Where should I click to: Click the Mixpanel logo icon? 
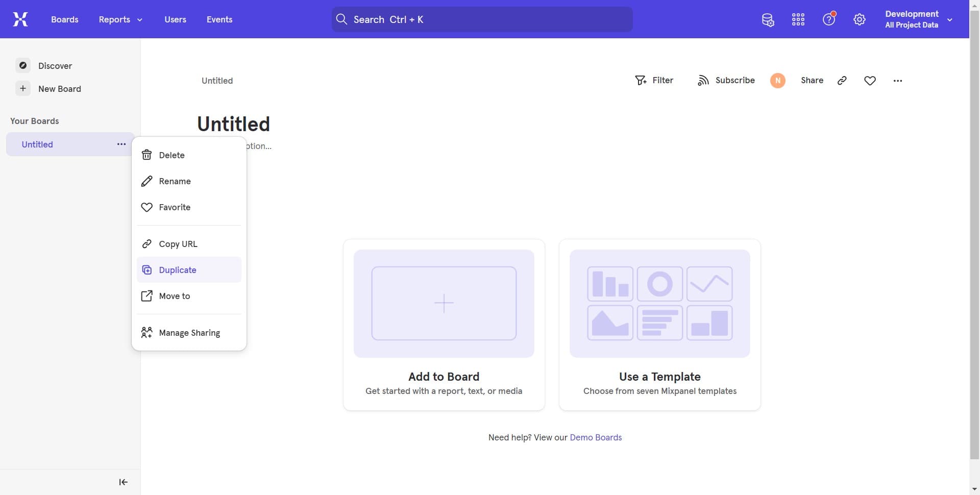(20, 19)
